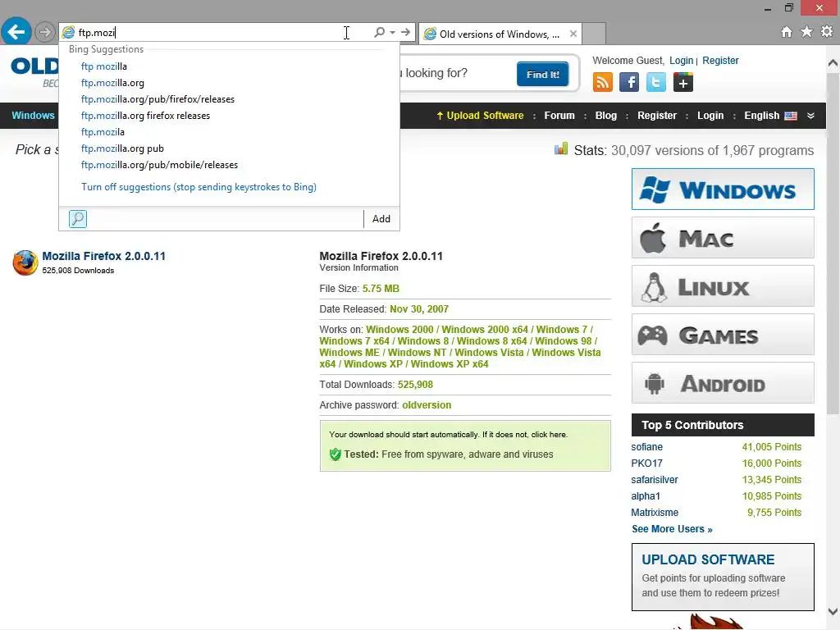This screenshot has height=630, width=840.
Task: Open the English language selector
Action: pyautogui.click(x=770, y=116)
